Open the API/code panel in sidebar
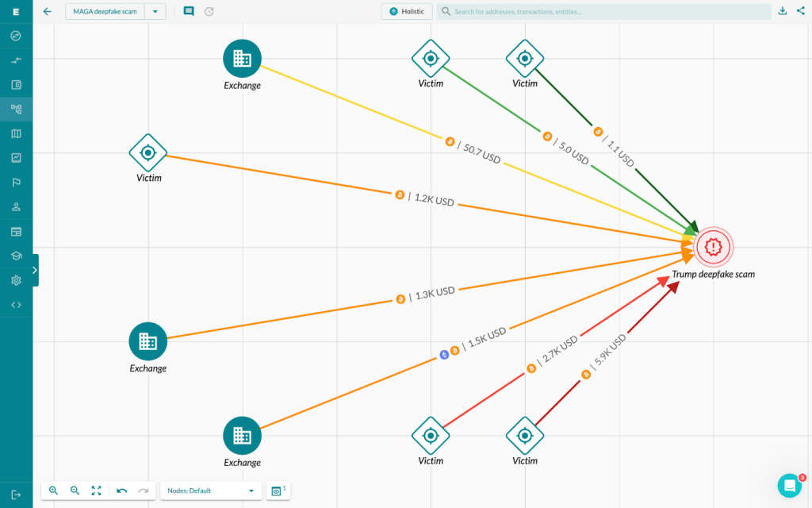 (x=16, y=304)
